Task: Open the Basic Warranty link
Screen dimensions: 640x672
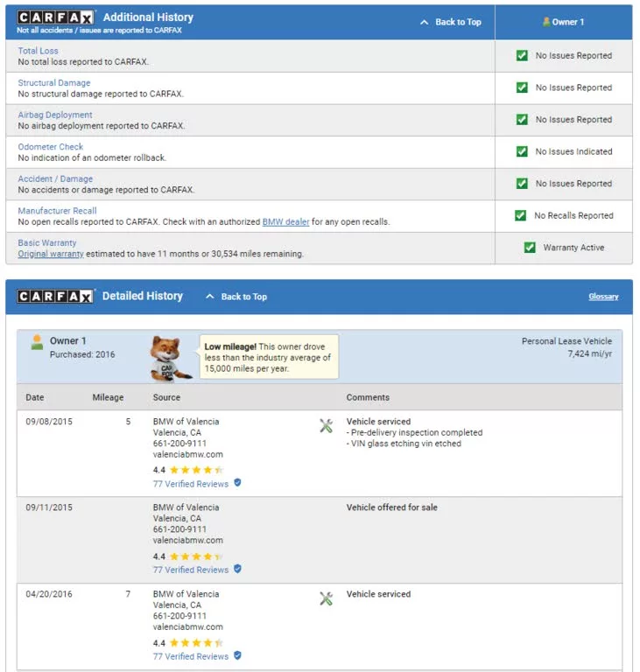Action: coord(46,242)
